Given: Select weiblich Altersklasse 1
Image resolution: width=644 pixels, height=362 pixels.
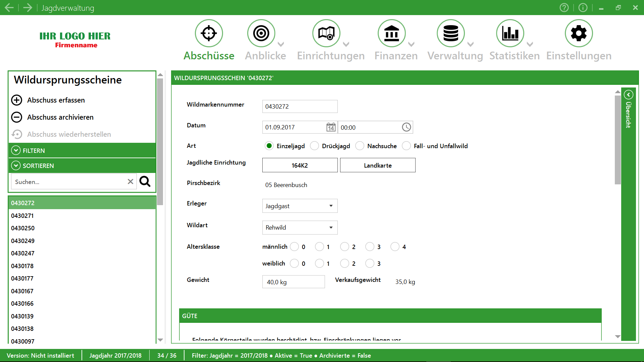Looking at the screenshot, I should [x=319, y=263].
